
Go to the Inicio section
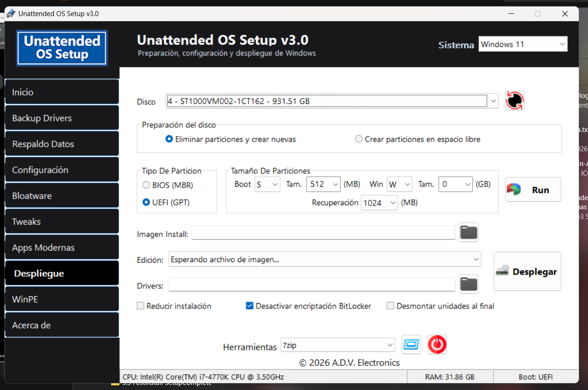(62, 92)
